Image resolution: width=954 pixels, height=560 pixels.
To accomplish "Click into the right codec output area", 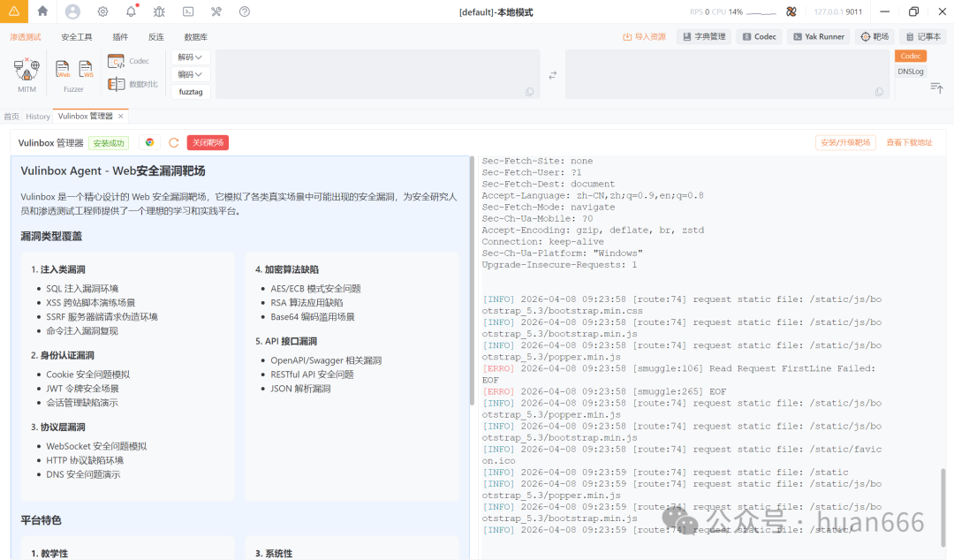I will pyautogui.click(x=728, y=74).
